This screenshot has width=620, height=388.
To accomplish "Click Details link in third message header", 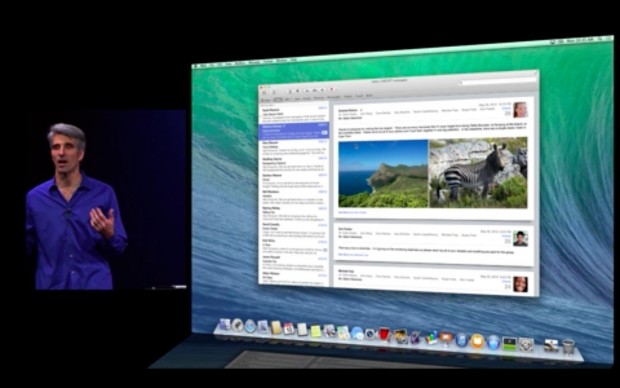I will [x=507, y=282].
